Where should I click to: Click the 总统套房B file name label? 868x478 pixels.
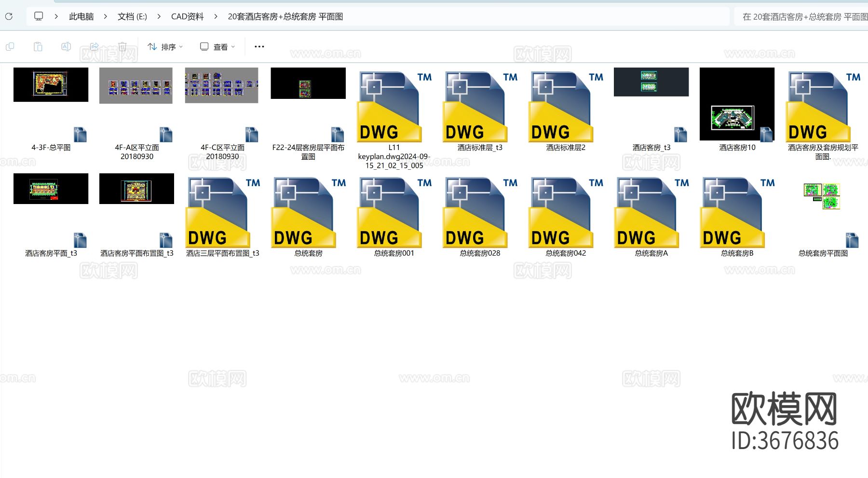click(x=737, y=253)
